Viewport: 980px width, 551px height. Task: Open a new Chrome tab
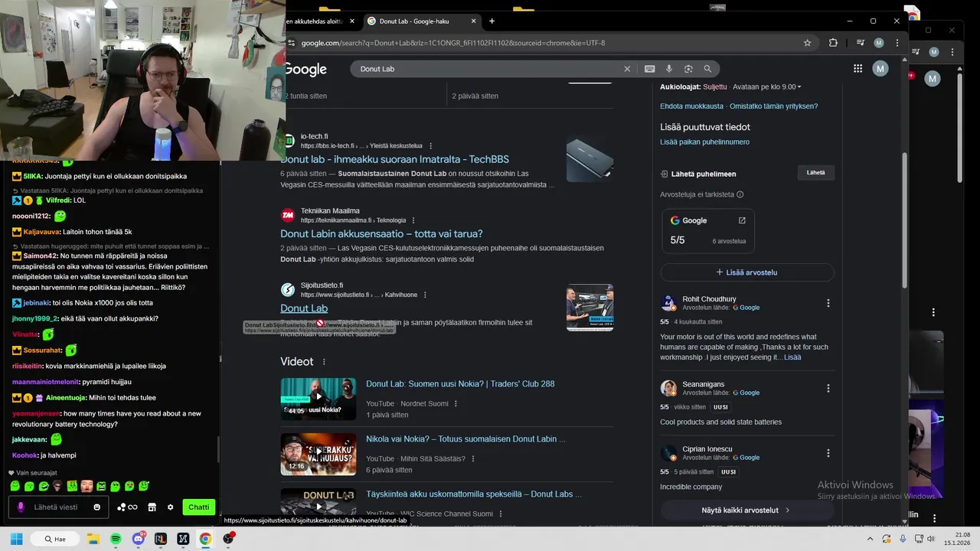492,21
